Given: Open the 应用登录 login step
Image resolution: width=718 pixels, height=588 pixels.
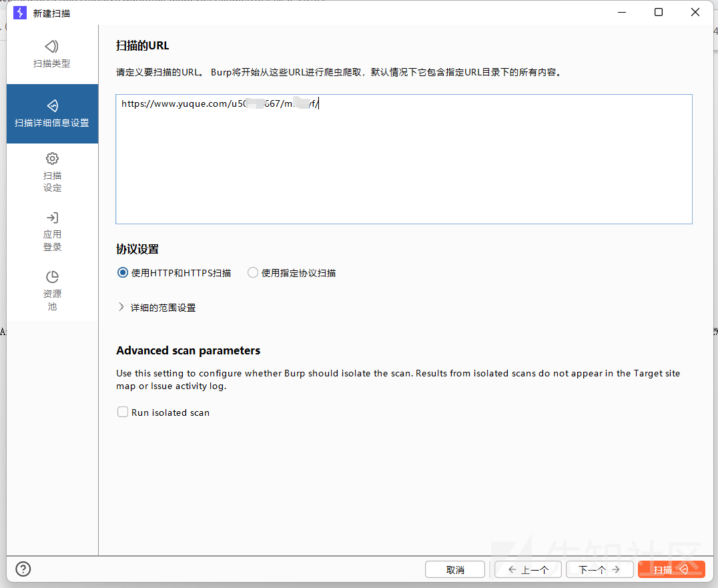Looking at the screenshot, I should [x=52, y=232].
